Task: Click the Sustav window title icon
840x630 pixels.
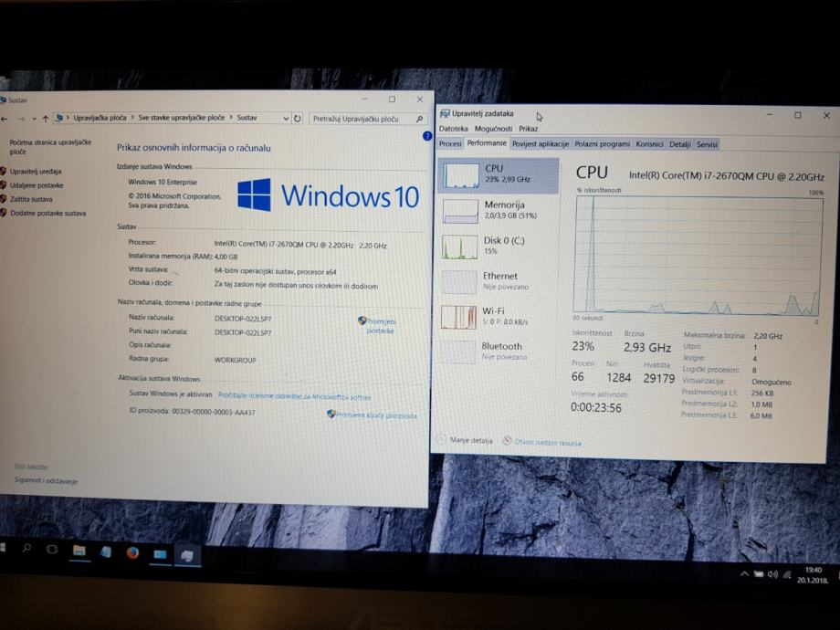Action: (x=4, y=100)
